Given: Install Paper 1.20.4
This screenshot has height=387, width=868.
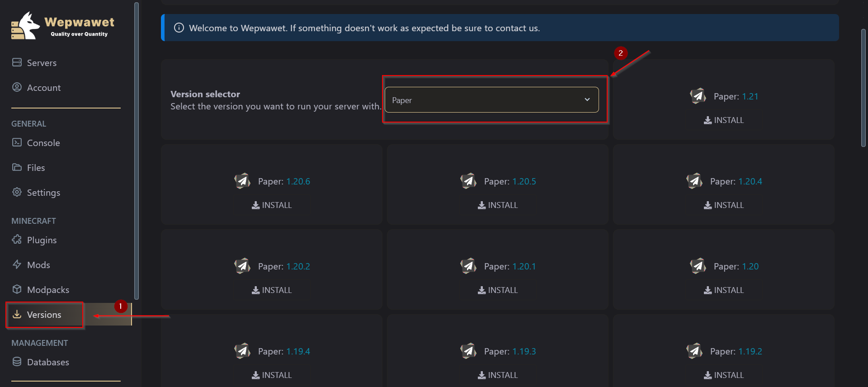Looking at the screenshot, I should [x=724, y=205].
